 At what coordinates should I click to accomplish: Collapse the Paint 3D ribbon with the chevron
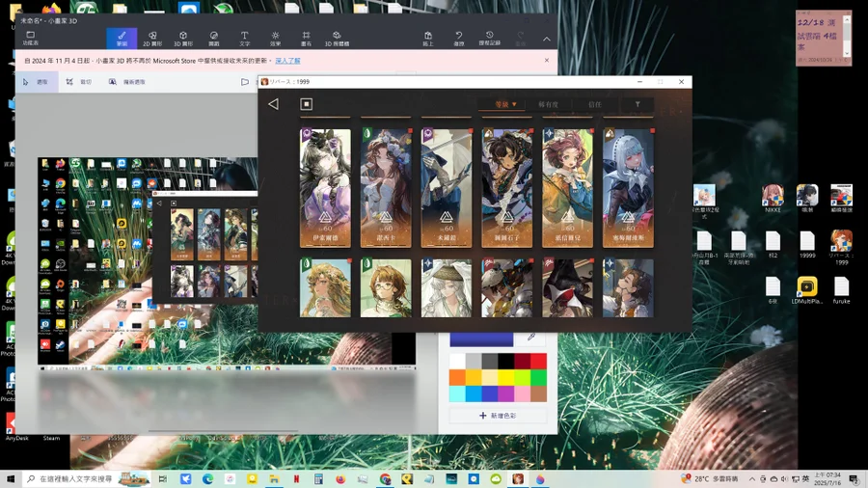[x=547, y=40]
